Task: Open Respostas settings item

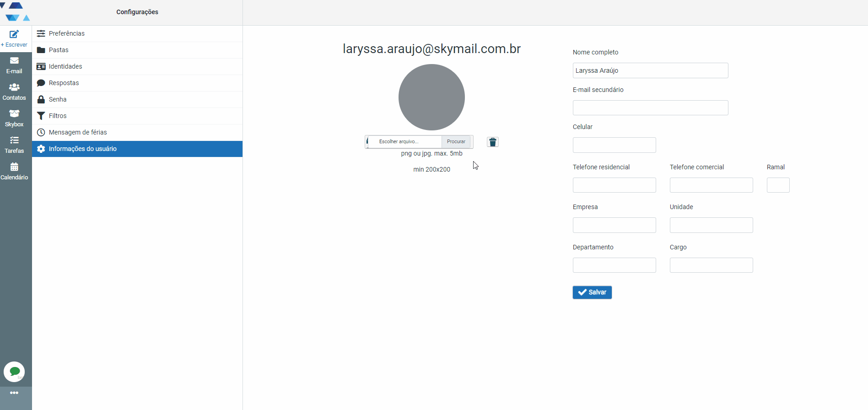Action: (x=137, y=83)
